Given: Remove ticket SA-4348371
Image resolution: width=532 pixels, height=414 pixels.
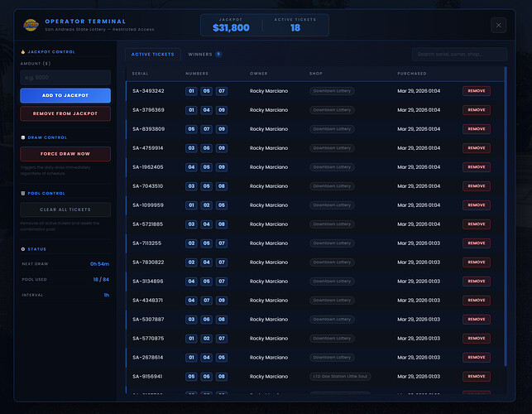Looking at the screenshot, I should (x=477, y=301).
